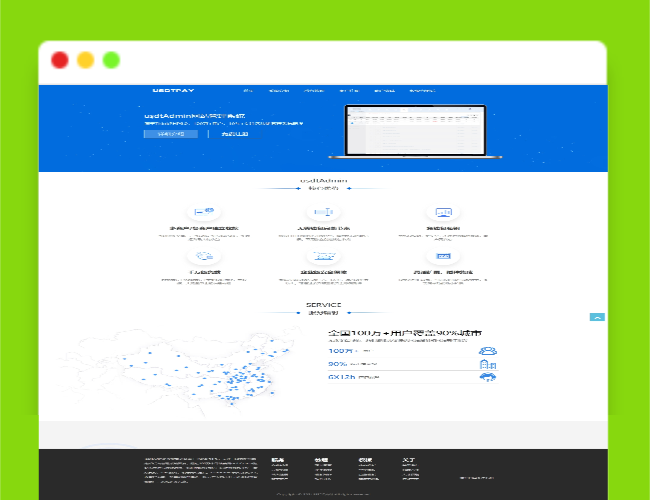The height and width of the screenshot is (500, 650).
Task: Click the buildings icon beside 90% statistic
Action: coord(488,364)
